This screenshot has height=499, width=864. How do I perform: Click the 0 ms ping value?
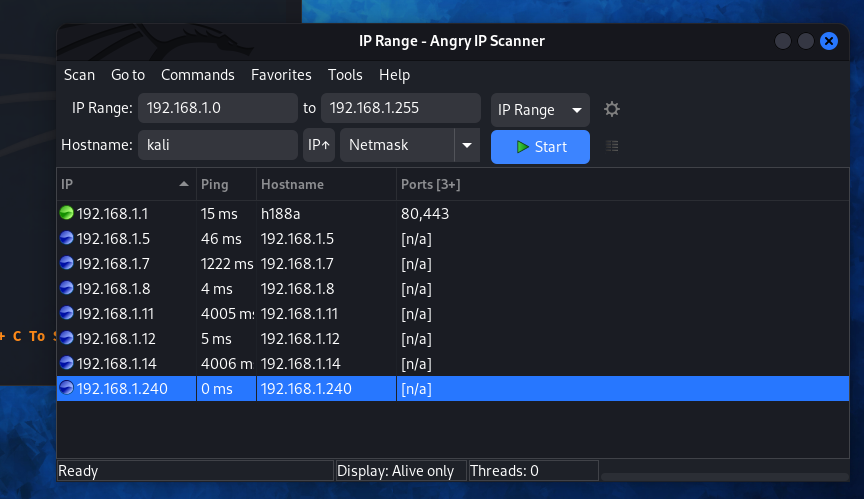pos(217,389)
